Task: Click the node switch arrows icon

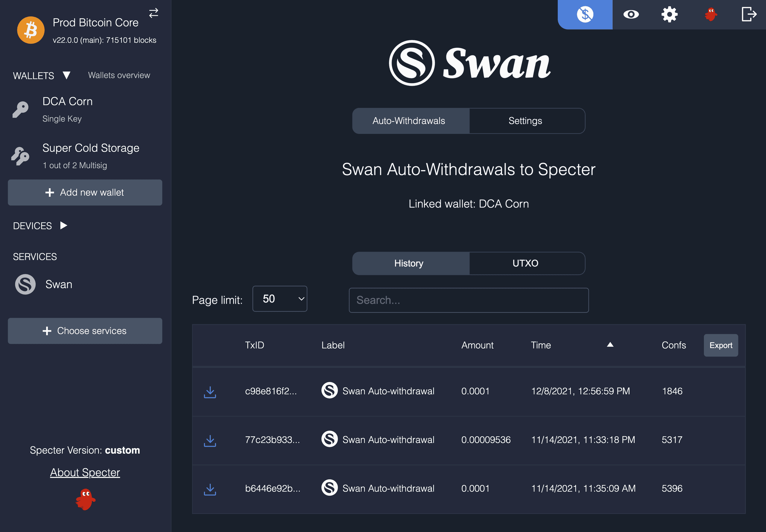Action: [x=153, y=13]
